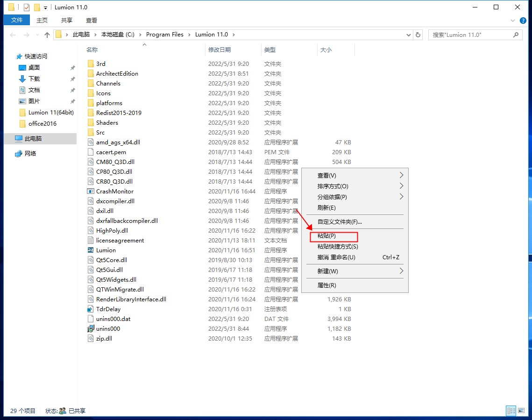The width and height of the screenshot is (532, 420).
Task: Click the up-directory arrow icon
Action: tap(47, 35)
